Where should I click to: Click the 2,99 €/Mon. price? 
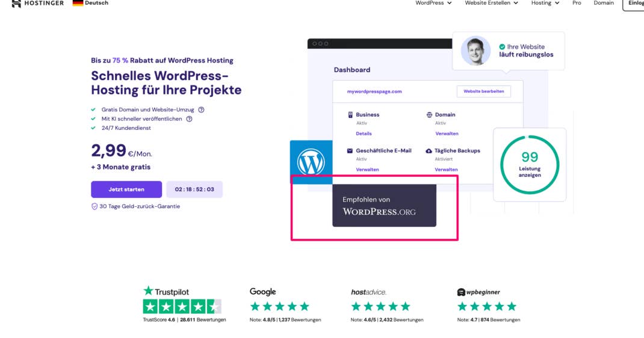tap(122, 151)
